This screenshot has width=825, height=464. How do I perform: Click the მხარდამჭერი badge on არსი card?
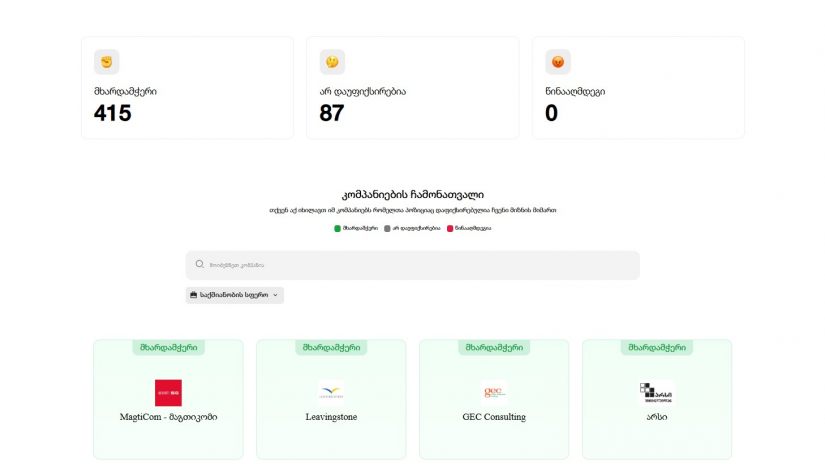(x=656, y=348)
